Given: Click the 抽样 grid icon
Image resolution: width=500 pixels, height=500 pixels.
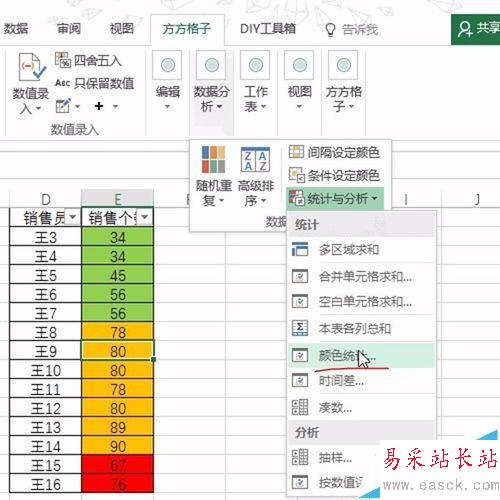Looking at the screenshot, I should 300,457.
